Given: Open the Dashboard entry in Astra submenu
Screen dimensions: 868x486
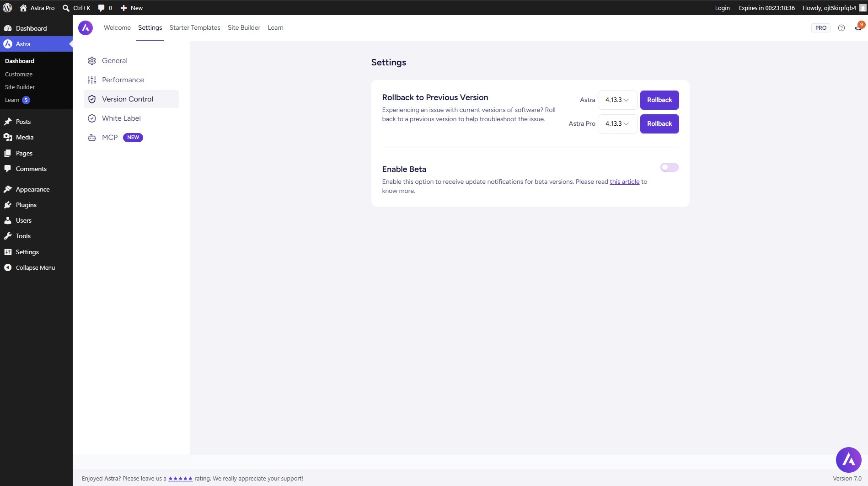Looking at the screenshot, I should coord(20,61).
